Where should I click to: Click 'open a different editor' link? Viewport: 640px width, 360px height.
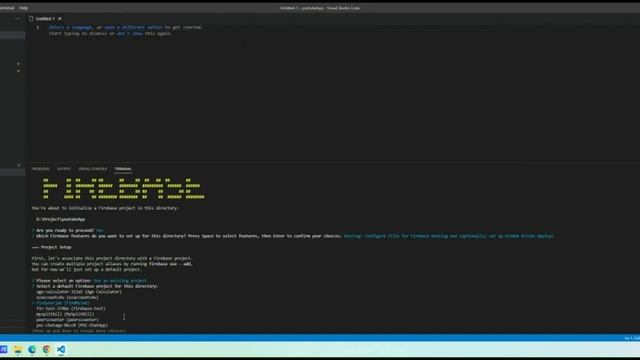click(x=133, y=27)
